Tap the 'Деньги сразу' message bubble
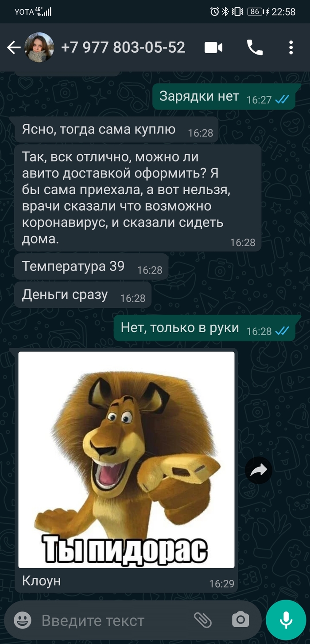 coord(83,295)
